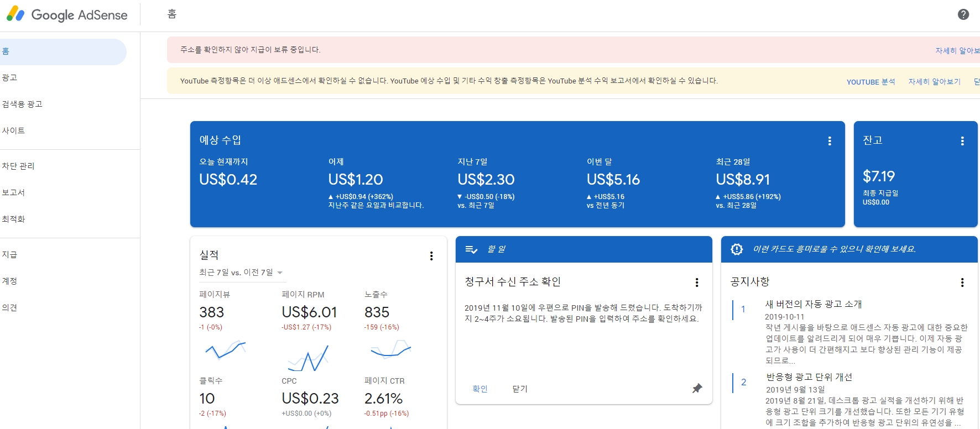Viewport: 980px width, 429px height.
Task: Click the US$5.16 this month value
Action: click(x=613, y=180)
